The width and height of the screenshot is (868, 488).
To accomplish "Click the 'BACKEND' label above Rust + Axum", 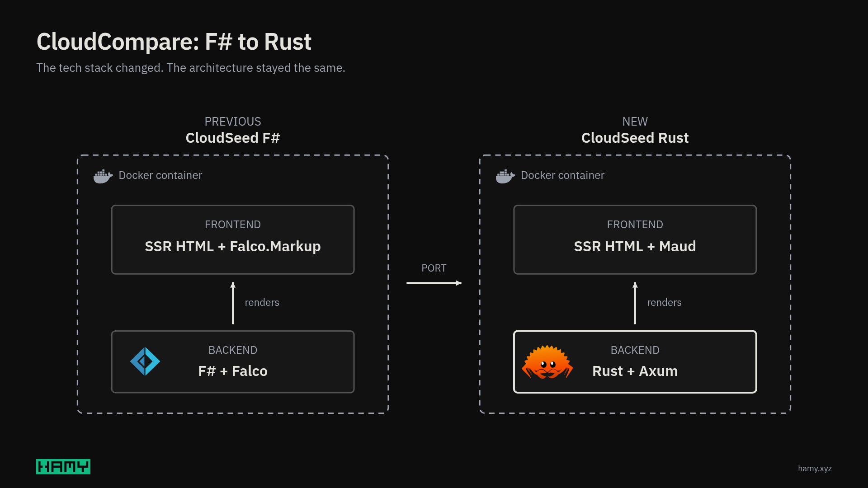I will coord(635,350).
